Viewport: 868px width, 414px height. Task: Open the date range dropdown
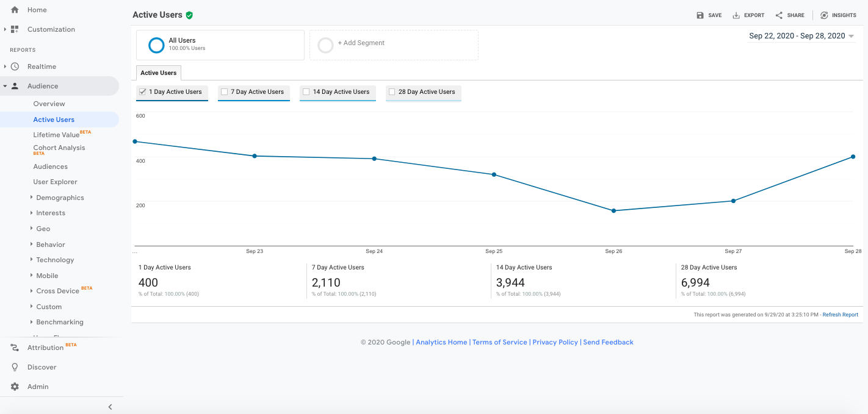[801, 36]
